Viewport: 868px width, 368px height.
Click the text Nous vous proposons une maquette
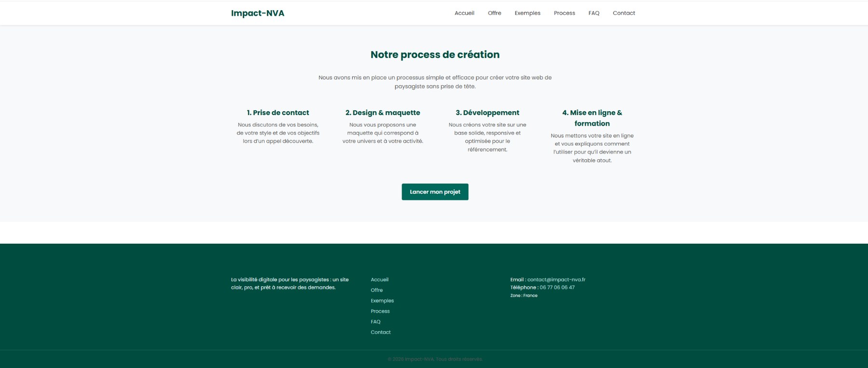[382, 133]
